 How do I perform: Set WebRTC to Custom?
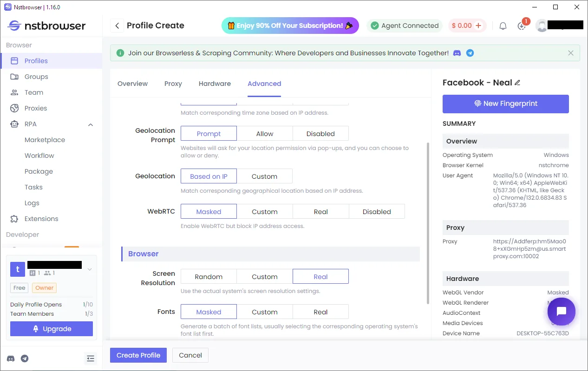point(265,212)
